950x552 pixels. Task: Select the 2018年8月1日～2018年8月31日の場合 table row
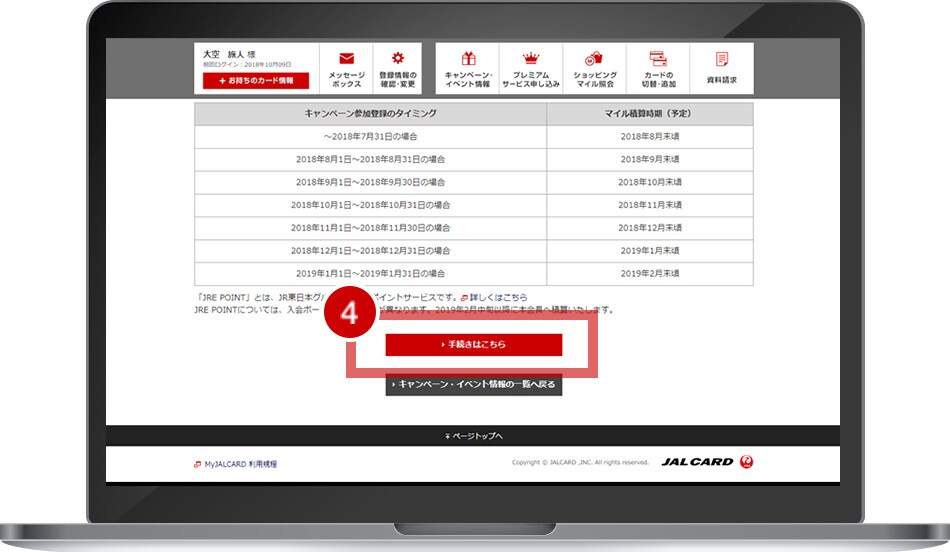(372, 159)
